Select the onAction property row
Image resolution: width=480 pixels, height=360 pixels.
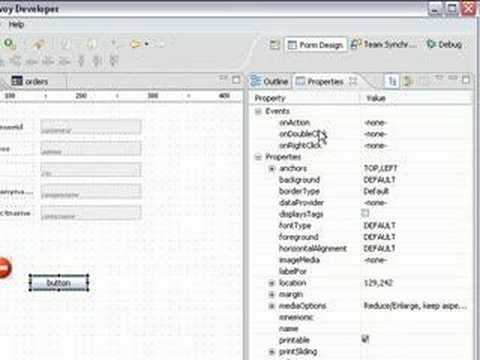[362, 123]
